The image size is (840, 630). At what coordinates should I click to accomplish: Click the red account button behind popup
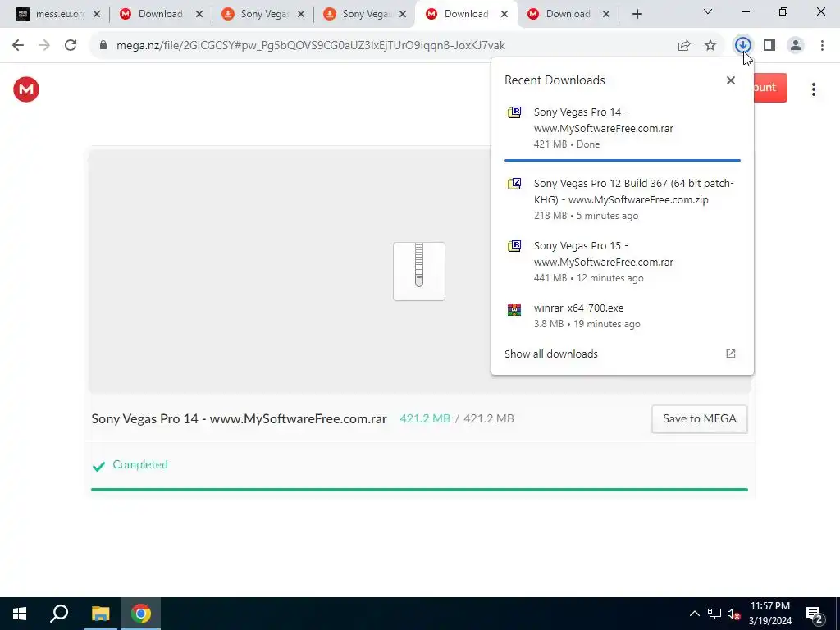tap(770, 88)
